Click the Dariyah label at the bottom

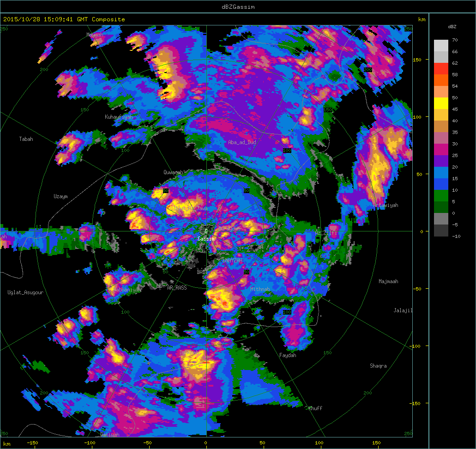click(x=109, y=435)
